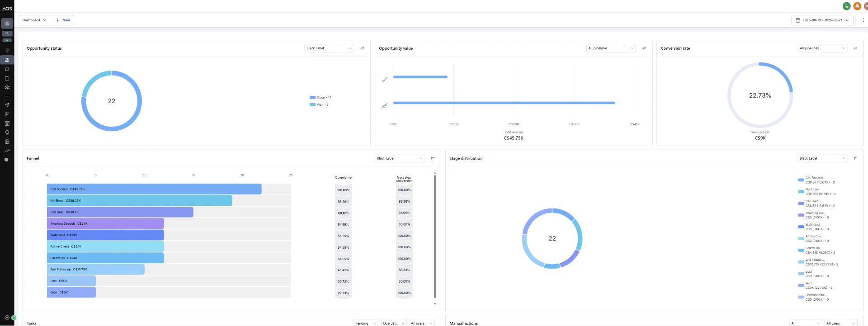Click the swap icon on Conversion rate widget

855,48
